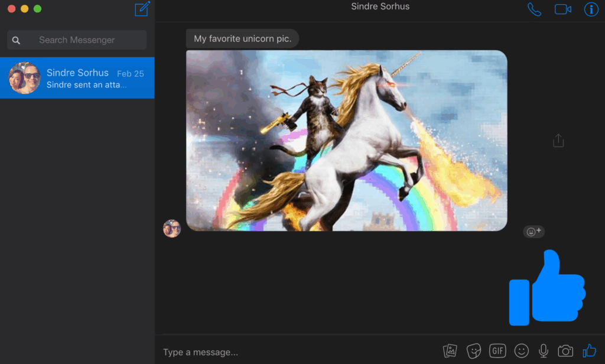This screenshot has height=364, width=605.
Task: Click the Sindre Sorhus chat title
Action: tap(380, 6)
